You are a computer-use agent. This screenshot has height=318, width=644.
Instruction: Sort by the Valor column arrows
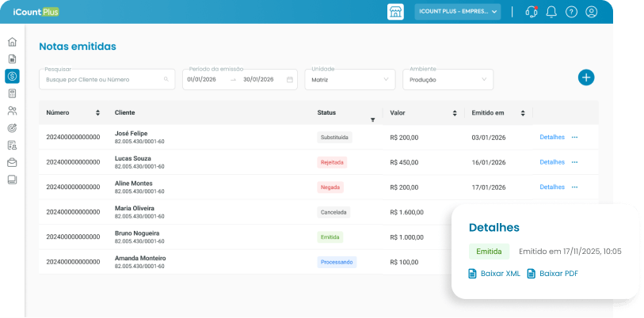[455, 113]
